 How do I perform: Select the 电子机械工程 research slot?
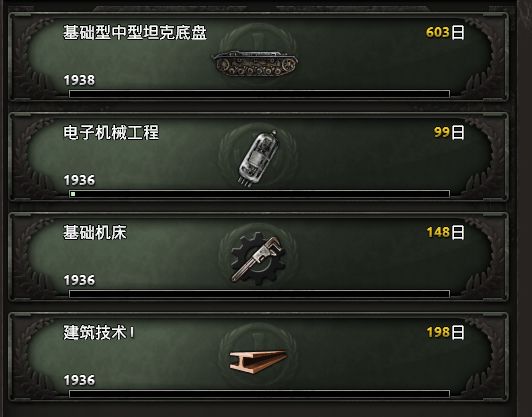(259, 157)
